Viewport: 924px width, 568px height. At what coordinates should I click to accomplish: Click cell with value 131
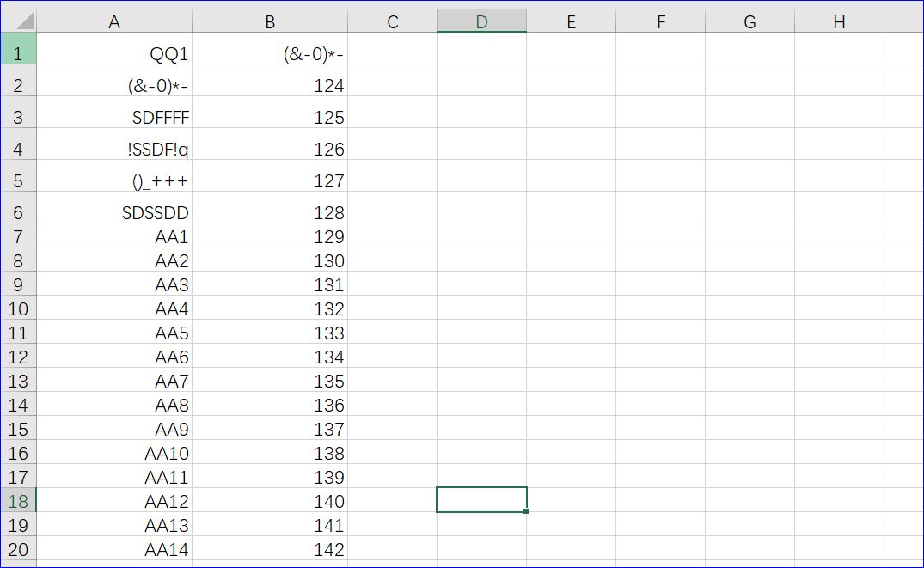point(270,284)
